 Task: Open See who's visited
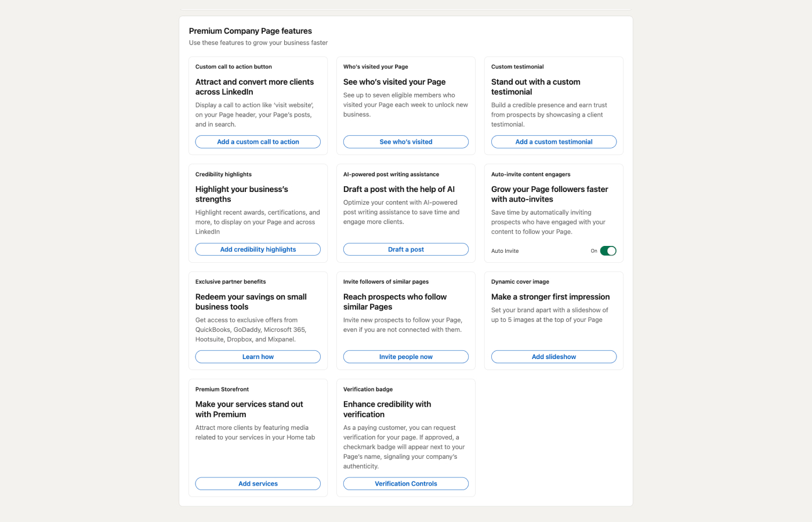pos(405,142)
